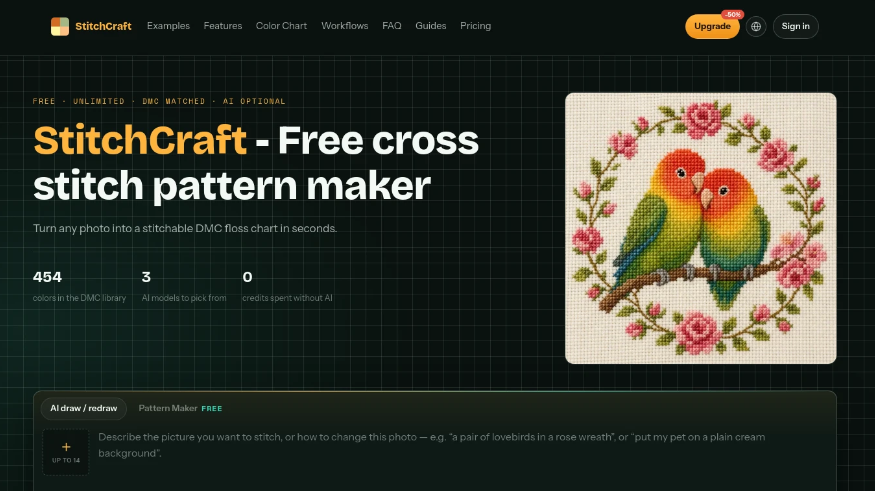Click the StitchCraft brand name in header

103,26
